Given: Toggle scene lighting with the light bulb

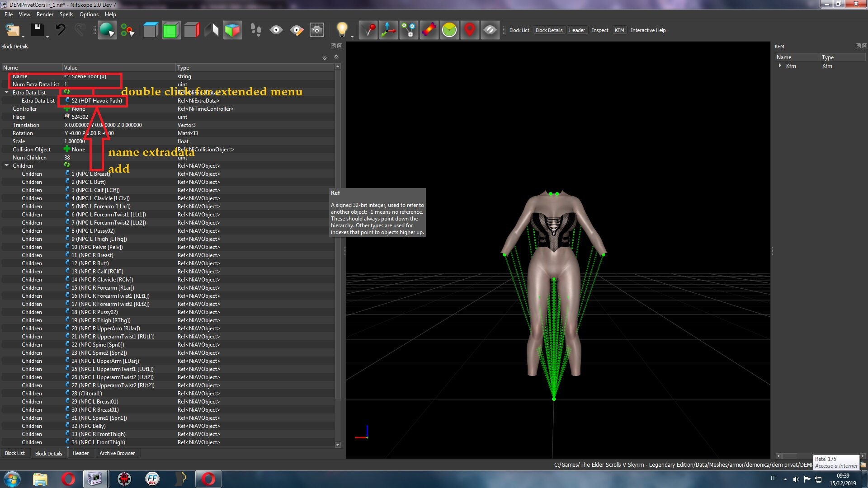Looking at the screenshot, I should (x=342, y=30).
